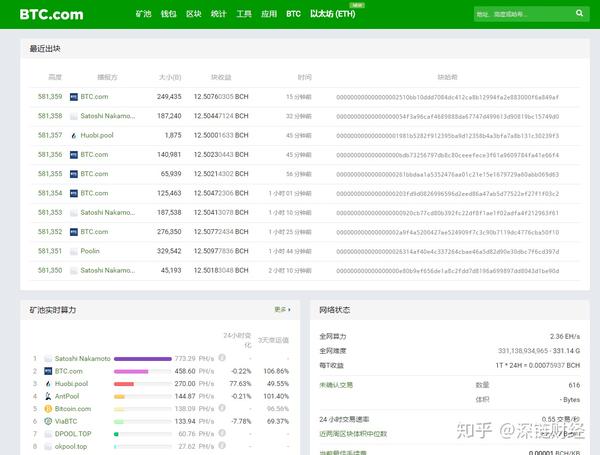Click Bitcoin.com orange icon in hashrate ranking
Image resolution: width=600 pixels, height=455 pixels.
[48, 409]
